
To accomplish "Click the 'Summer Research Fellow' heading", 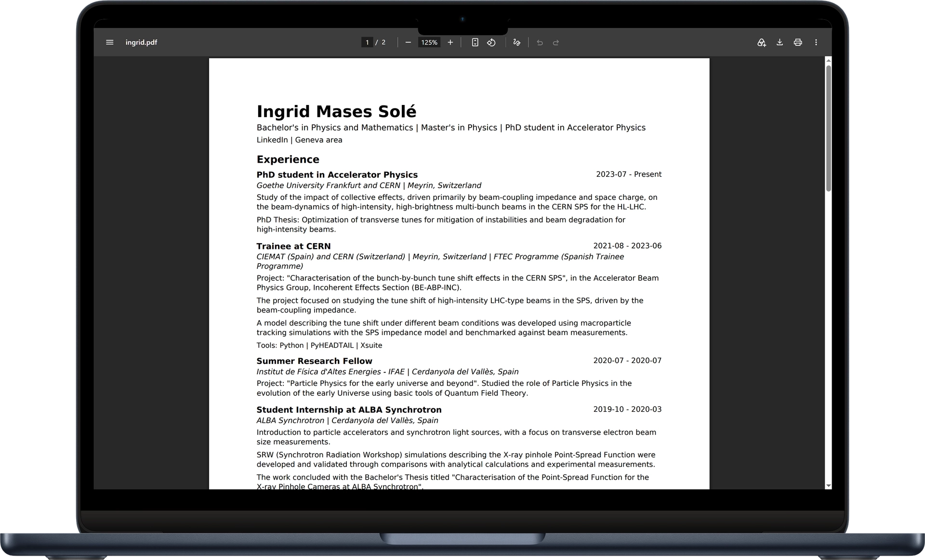I will [314, 361].
